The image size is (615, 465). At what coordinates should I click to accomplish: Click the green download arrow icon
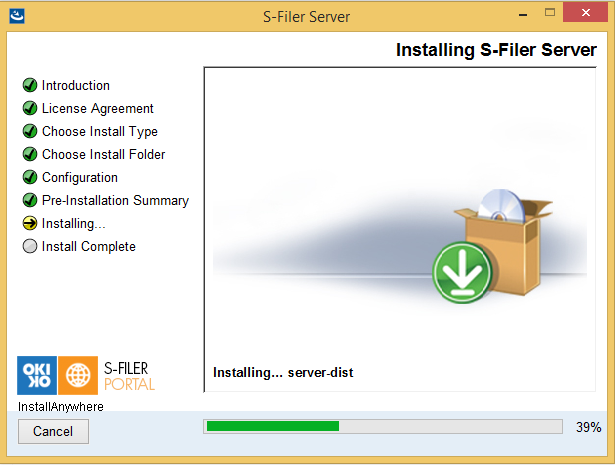[462, 272]
